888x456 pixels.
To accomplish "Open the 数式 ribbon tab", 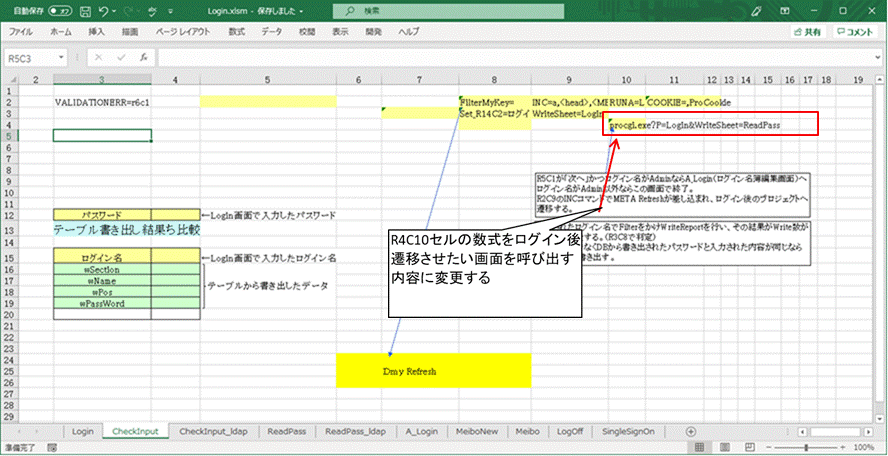I will coord(236,32).
